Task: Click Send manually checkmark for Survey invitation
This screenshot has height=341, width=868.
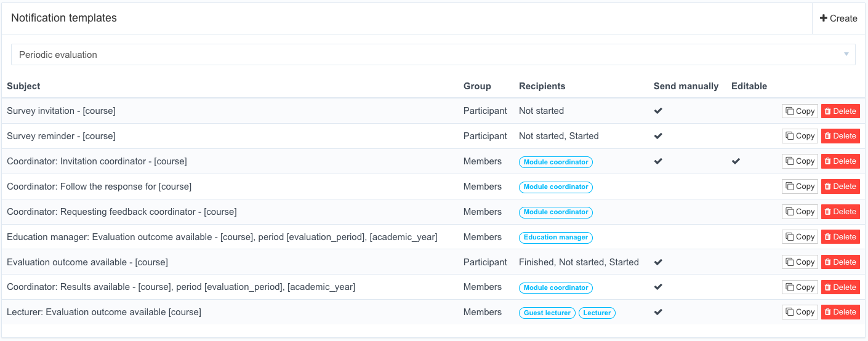Action: pos(658,111)
